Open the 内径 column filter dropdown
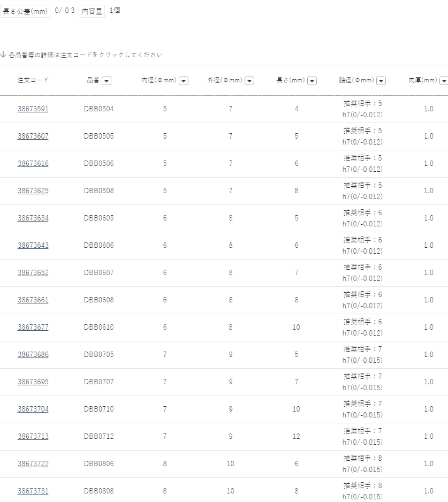This screenshot has width=448, height=502. tap(184, 81)
